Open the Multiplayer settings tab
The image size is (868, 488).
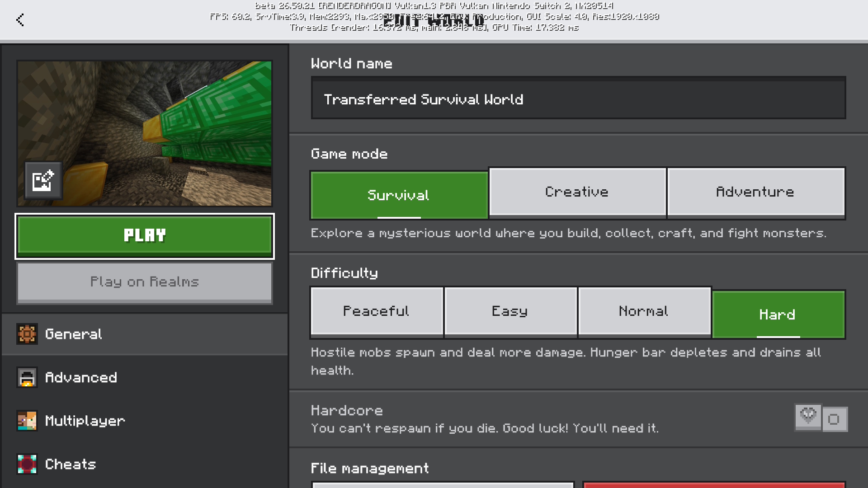(145, 421)
